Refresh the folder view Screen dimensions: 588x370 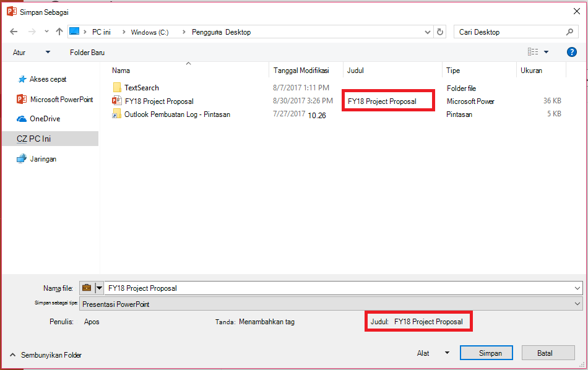tap(440, 32)
